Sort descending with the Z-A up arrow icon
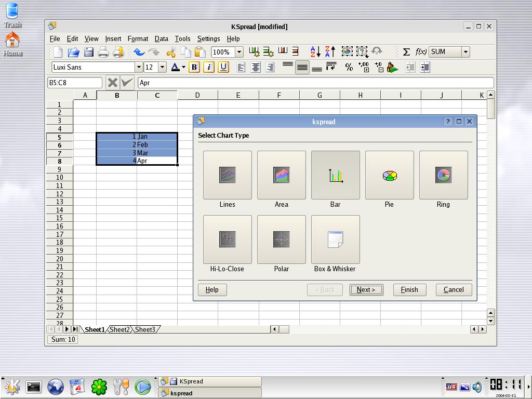The image size is (532, 399). click(x=330, y=51)
